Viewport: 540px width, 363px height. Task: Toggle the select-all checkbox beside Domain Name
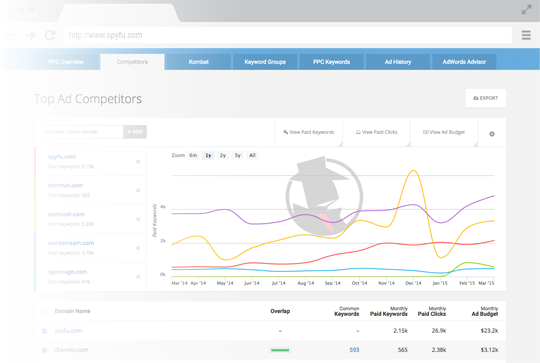44,311
